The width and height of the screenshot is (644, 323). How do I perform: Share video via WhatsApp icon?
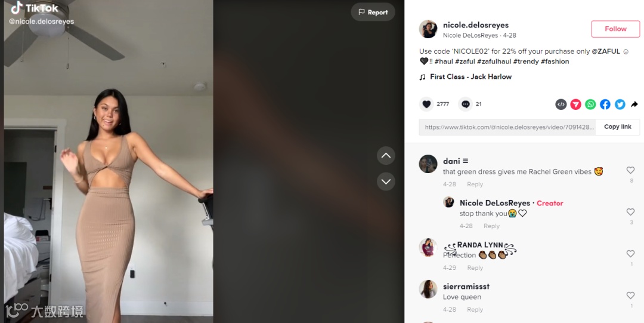590,104
